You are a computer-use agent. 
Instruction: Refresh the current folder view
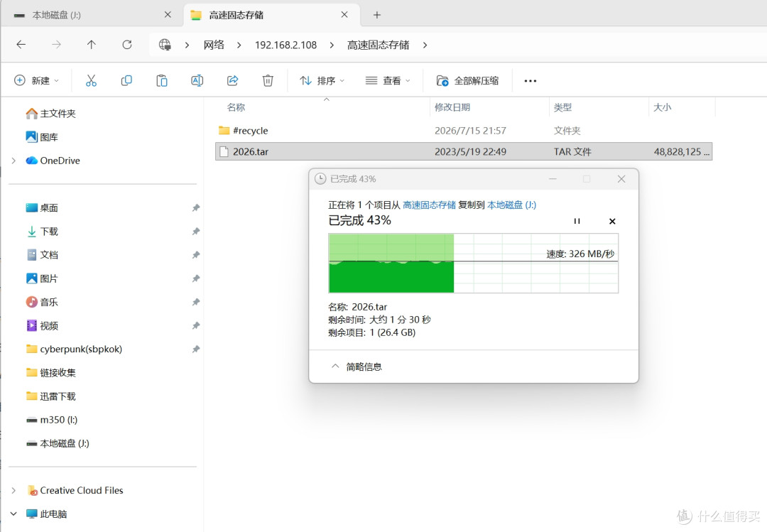pyautogui.click(x=126, y=45)
